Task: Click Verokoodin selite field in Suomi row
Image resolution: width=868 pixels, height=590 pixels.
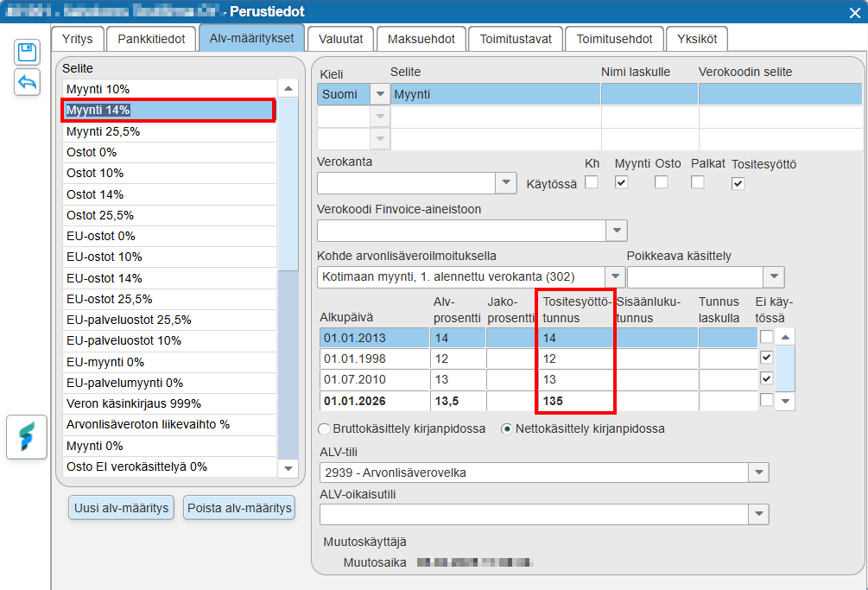Action: tap(781, 94)
